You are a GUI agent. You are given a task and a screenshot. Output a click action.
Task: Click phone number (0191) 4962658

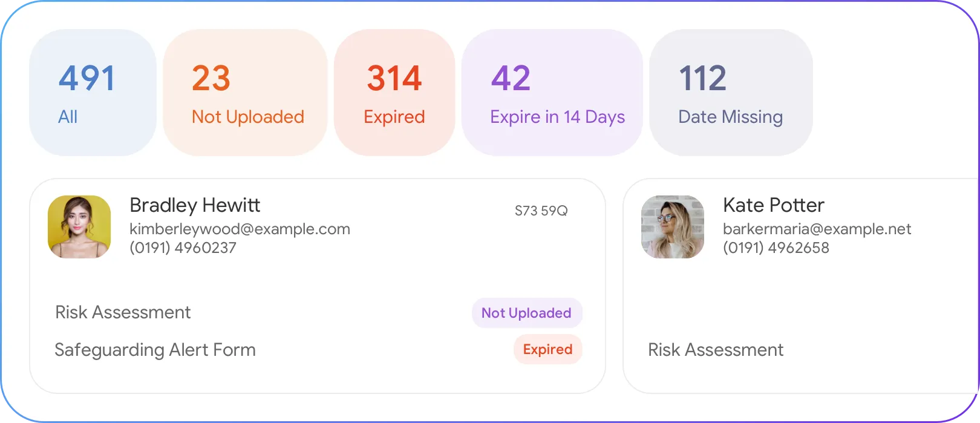(776, 248)
